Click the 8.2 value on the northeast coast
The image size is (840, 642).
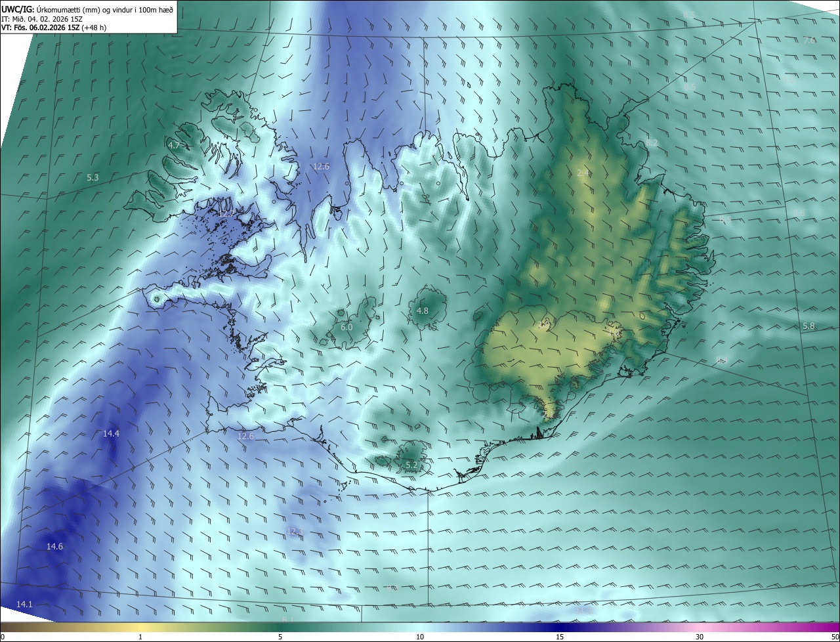coord(652,142)
